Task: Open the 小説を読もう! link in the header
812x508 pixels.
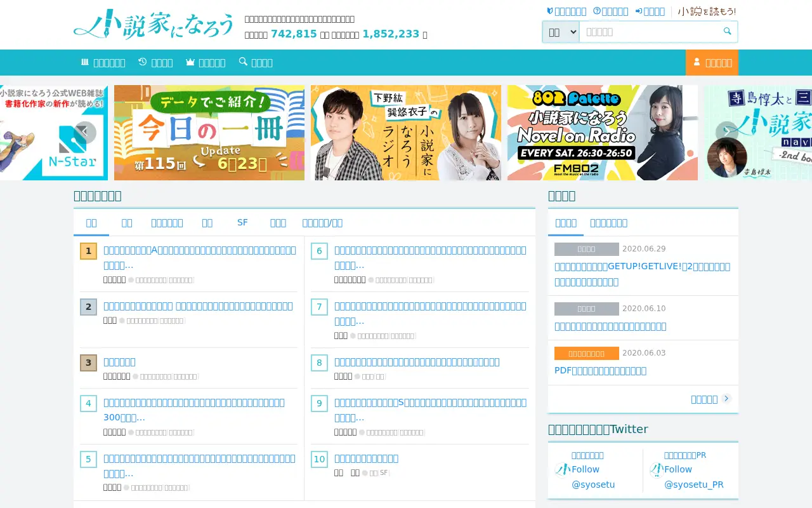Action: tap(707, 11)
